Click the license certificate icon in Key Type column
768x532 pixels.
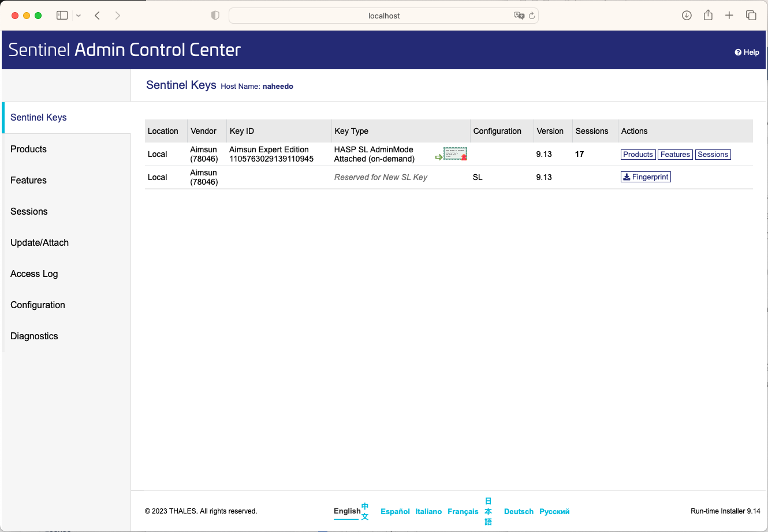[455, 154]
